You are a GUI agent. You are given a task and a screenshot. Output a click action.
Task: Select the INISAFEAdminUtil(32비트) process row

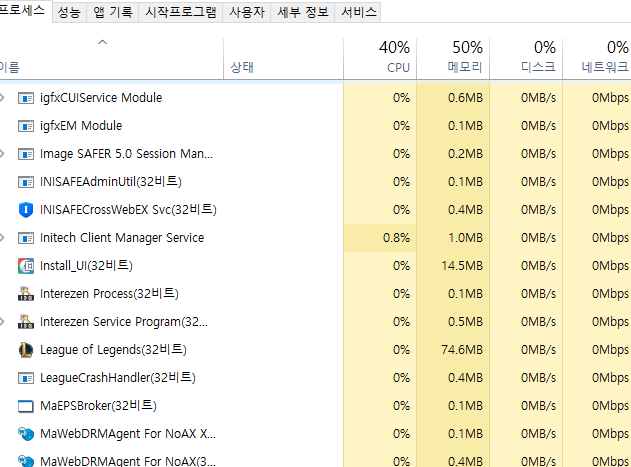tap(111, 182)
